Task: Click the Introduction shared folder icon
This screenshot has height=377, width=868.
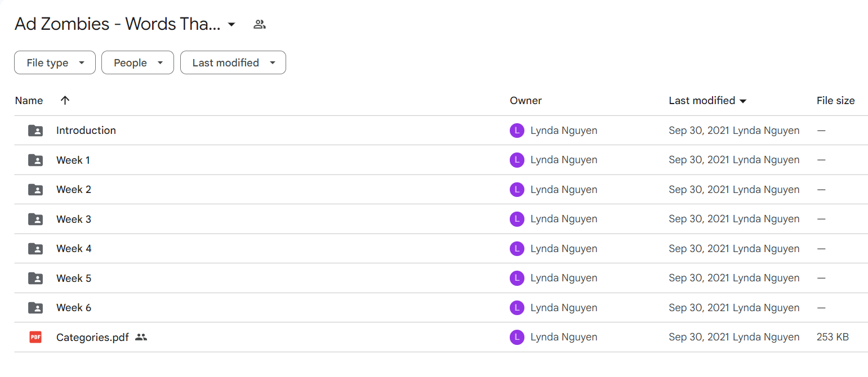Action: 35,131
